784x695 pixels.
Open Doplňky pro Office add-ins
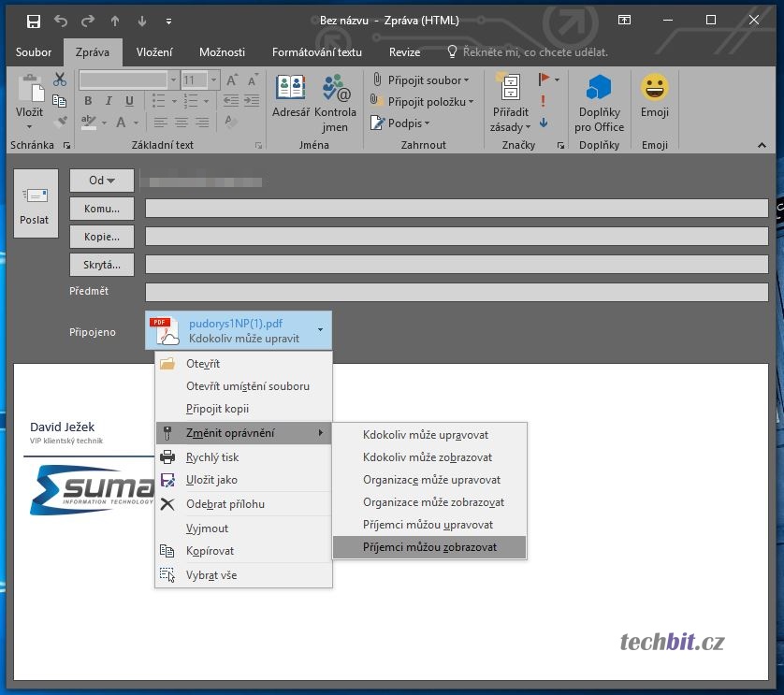(599, 99)
